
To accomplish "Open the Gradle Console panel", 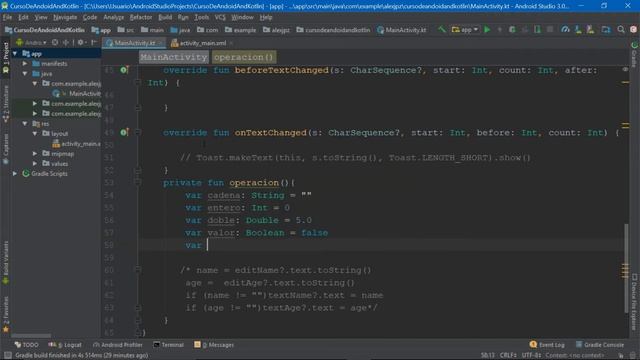I will [x=599, y=345].
